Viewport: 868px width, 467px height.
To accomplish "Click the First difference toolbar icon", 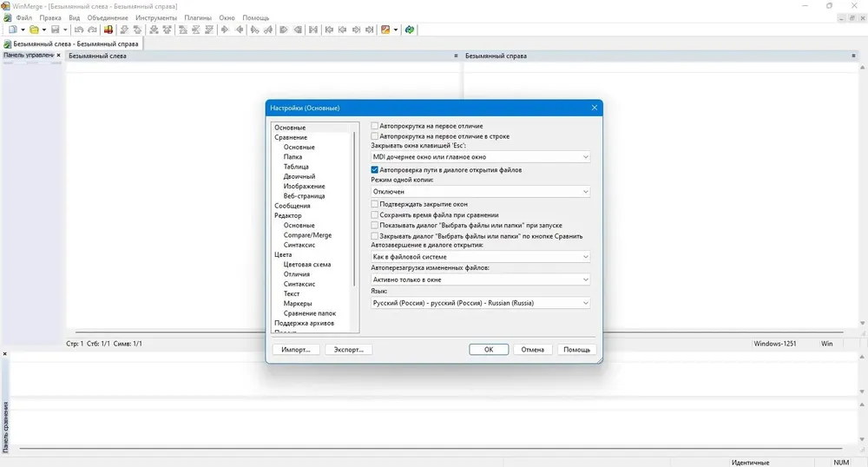I will coord(182,30).
